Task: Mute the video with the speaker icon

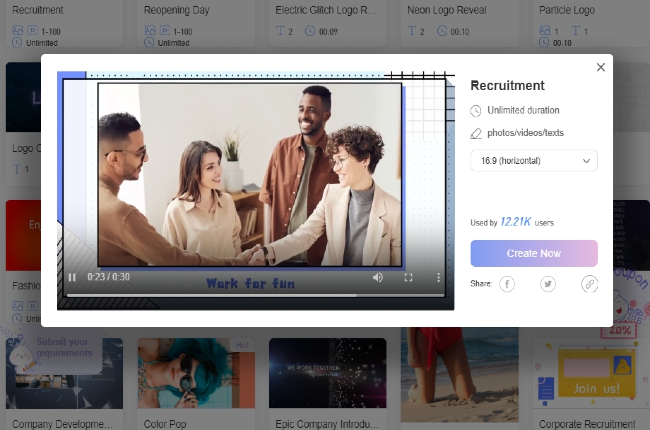Action: tap(378, 277)
